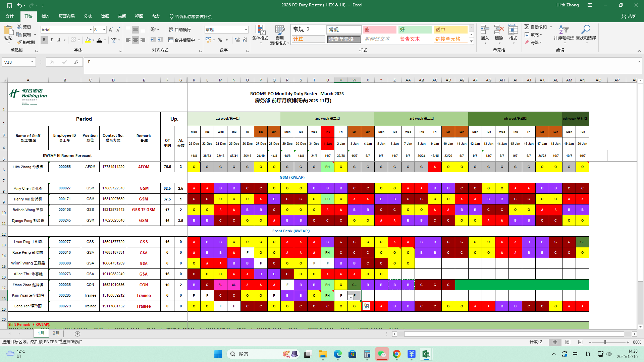Click the Cut (剪切) scissors icon
This screenshot has height=362, width=644.
pos(19,27)
